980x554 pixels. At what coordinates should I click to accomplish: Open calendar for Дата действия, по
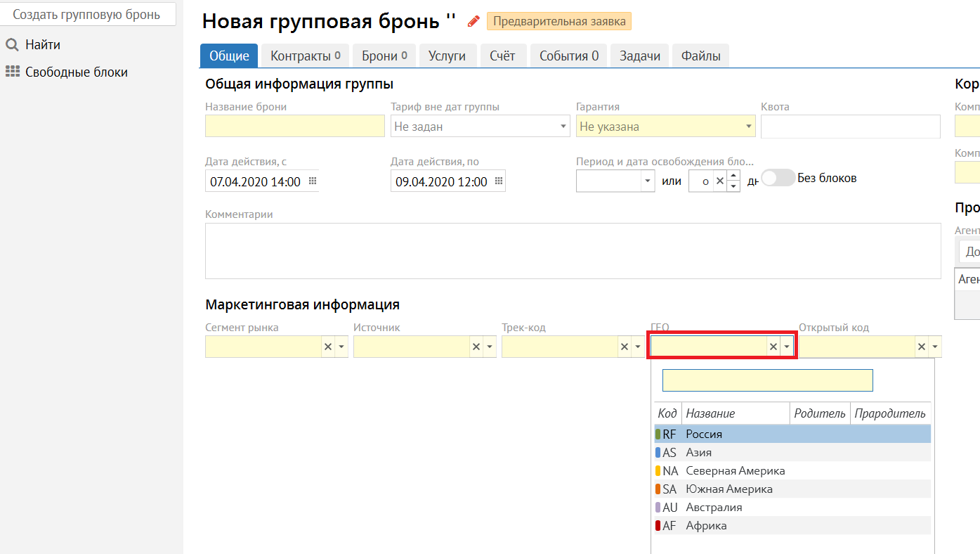pyautogui.click(x=499, y=181)
